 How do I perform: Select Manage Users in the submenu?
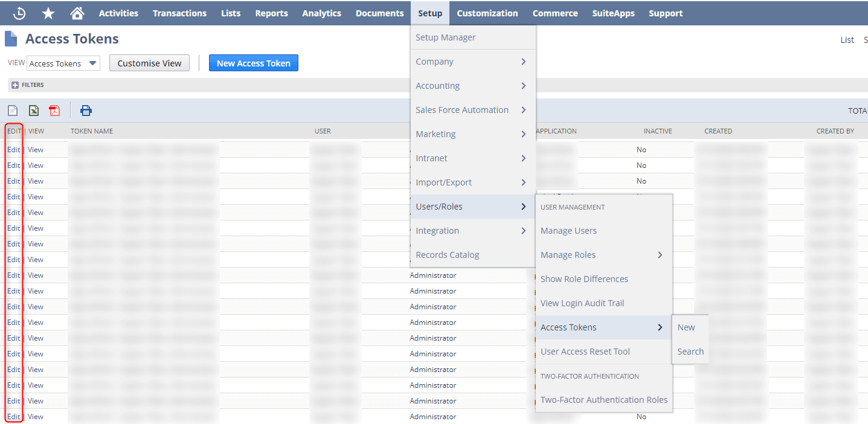tap(604, 231)
